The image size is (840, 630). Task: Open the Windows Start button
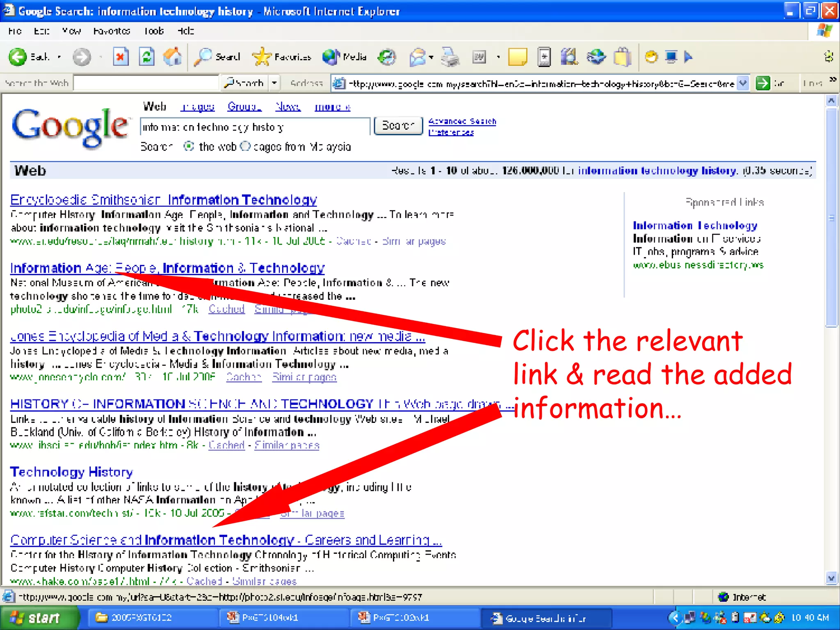point(40,618)
